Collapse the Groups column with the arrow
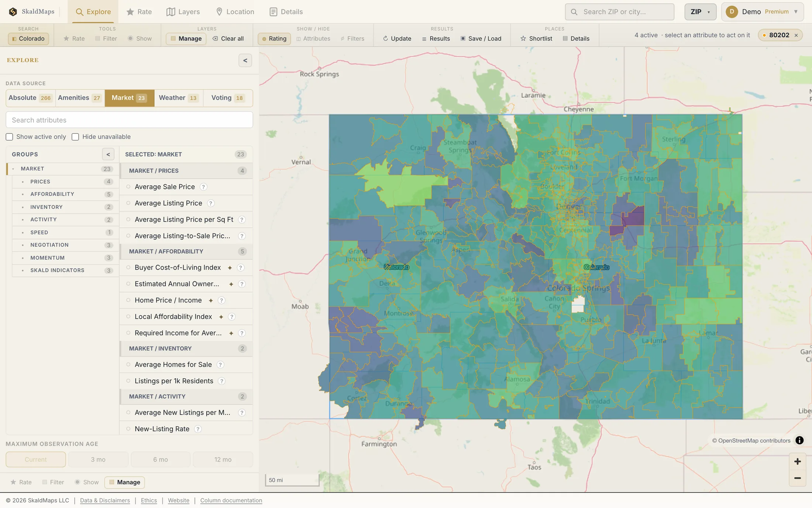Viewport: 812px width, 508px height. [108, 154]
